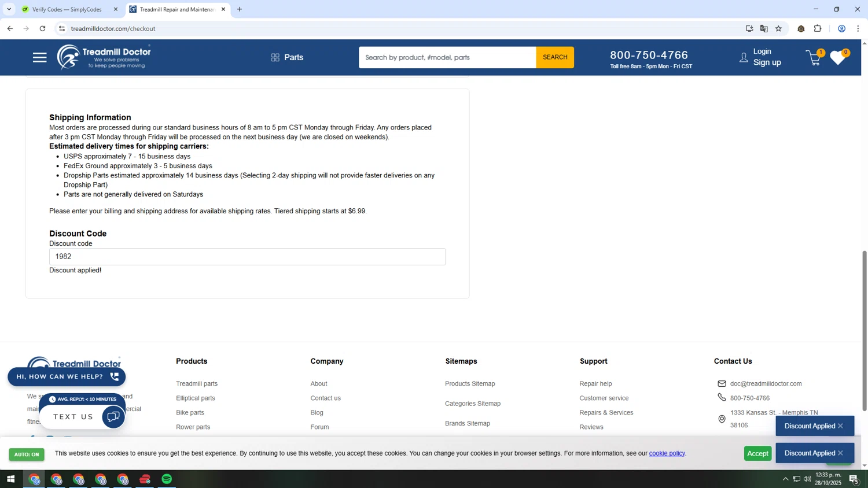Open the Customer service link
This screenshot has height=488, width=868.
(x=604, y=398)
